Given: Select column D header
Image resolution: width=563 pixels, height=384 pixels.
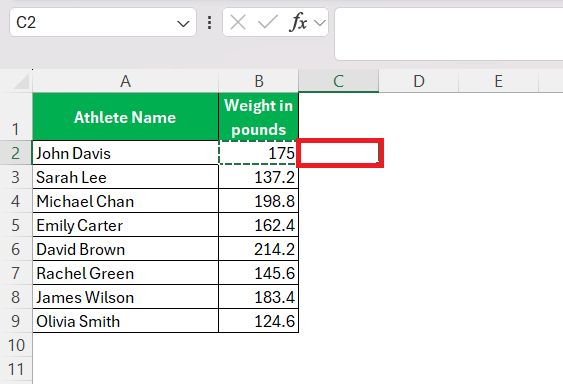Looking at the screenshot, I should (x=419, y=81).
